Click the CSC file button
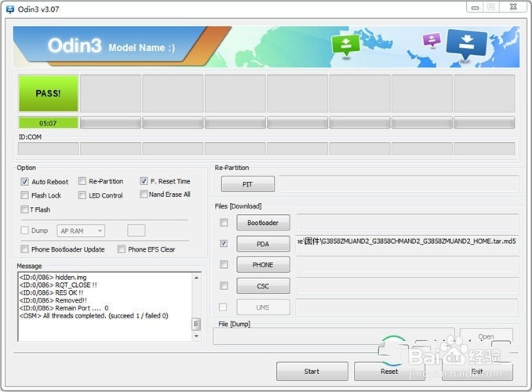Viewport: 532px width, 392px height. [263, 286]
